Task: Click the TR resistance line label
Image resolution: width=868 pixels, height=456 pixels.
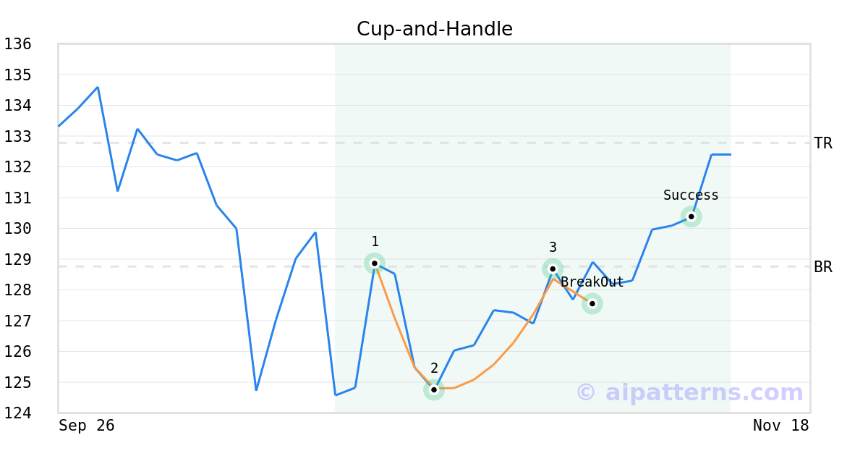Action: [822, 143]
